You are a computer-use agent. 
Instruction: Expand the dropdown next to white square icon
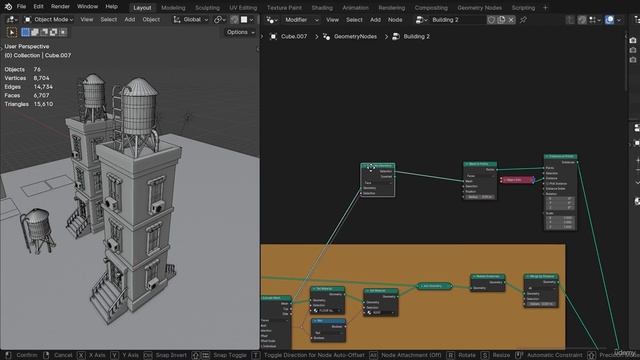251,20
